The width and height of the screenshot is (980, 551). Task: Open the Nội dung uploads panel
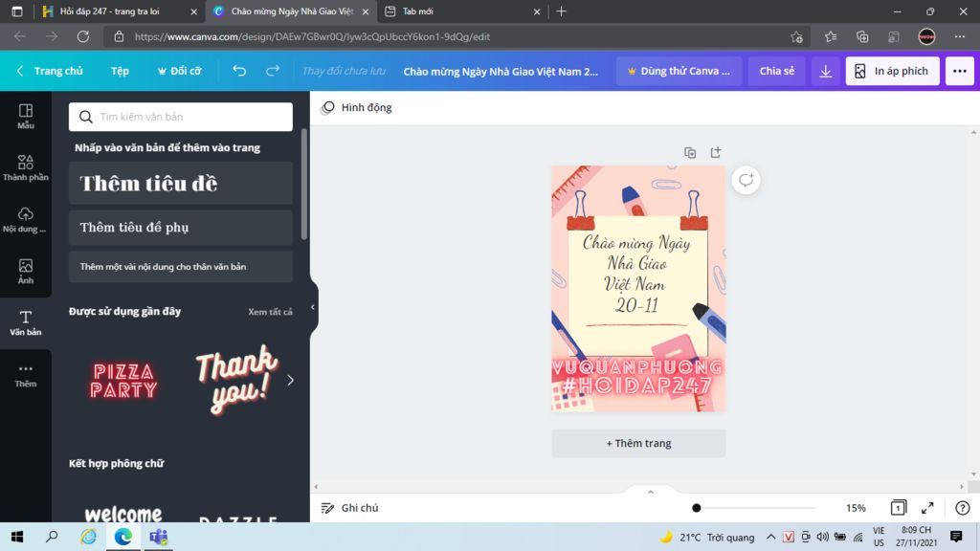[x=26, y=220]
